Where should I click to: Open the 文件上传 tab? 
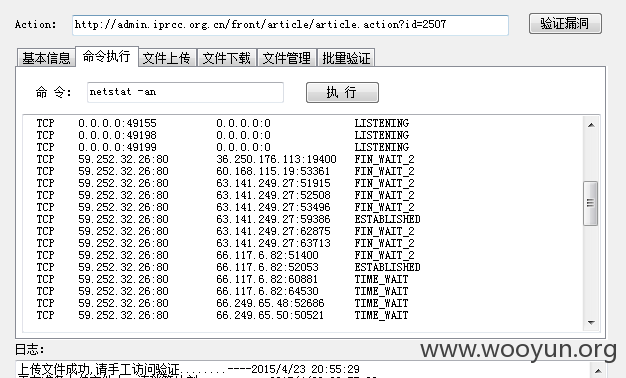(x=167, y=58)
